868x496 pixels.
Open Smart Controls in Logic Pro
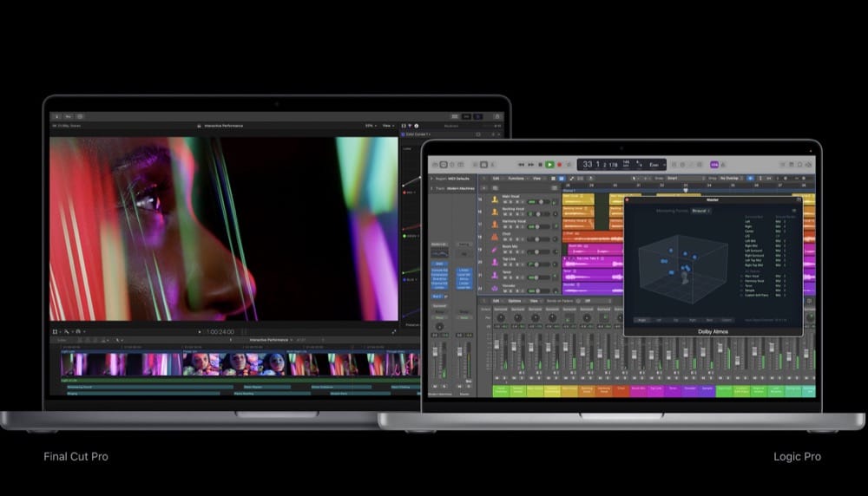476,165
